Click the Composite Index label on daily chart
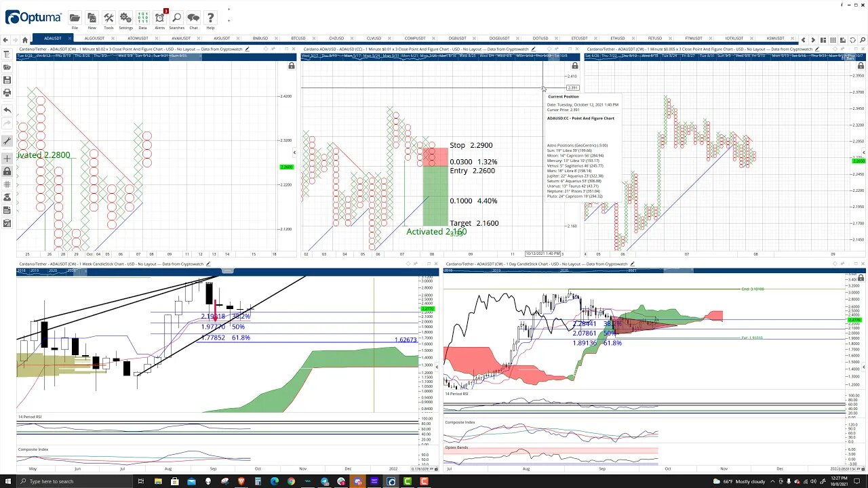This screenshot has height=488, width=868. (459, 422)
